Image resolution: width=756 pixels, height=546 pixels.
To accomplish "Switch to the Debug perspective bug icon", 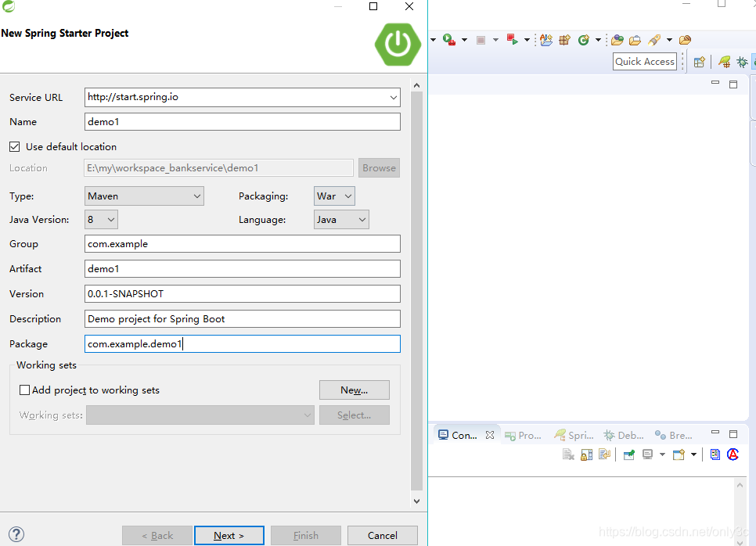I will [x=742, y=62].
